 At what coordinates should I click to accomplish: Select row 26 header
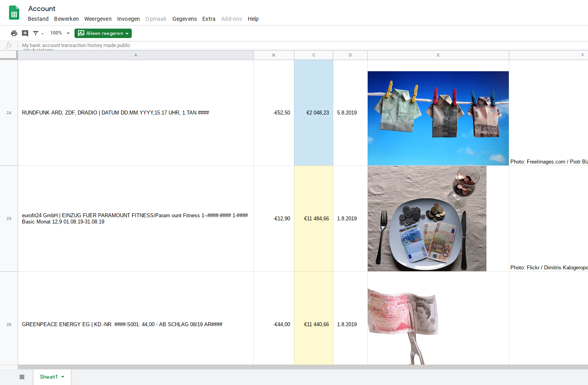click(x=9, y=318)
